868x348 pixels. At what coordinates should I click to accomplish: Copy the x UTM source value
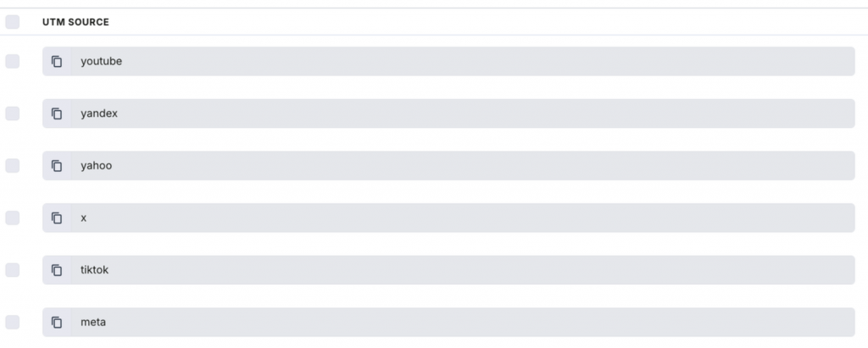point(57,218)
